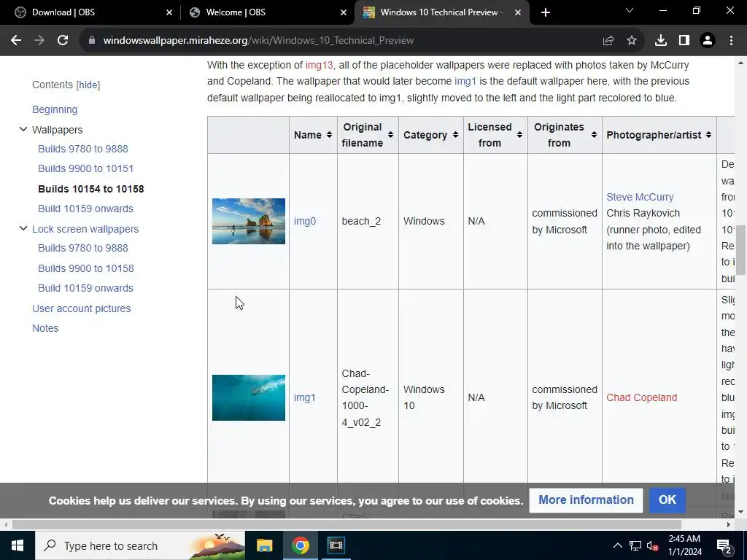Viewport: 747px width, 560px height.
Task: Open Wallpapers Build 10159 onwards link
Action: (86, 209)
